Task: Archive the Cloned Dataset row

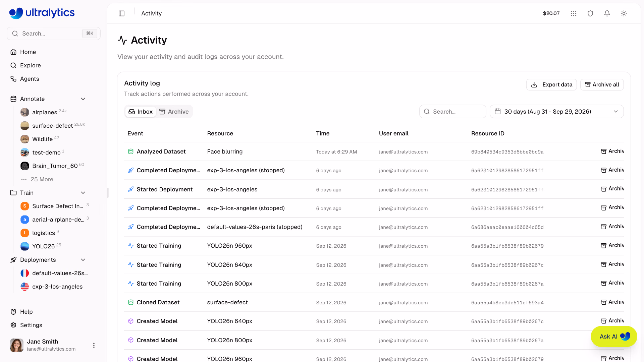Action: 612,302
